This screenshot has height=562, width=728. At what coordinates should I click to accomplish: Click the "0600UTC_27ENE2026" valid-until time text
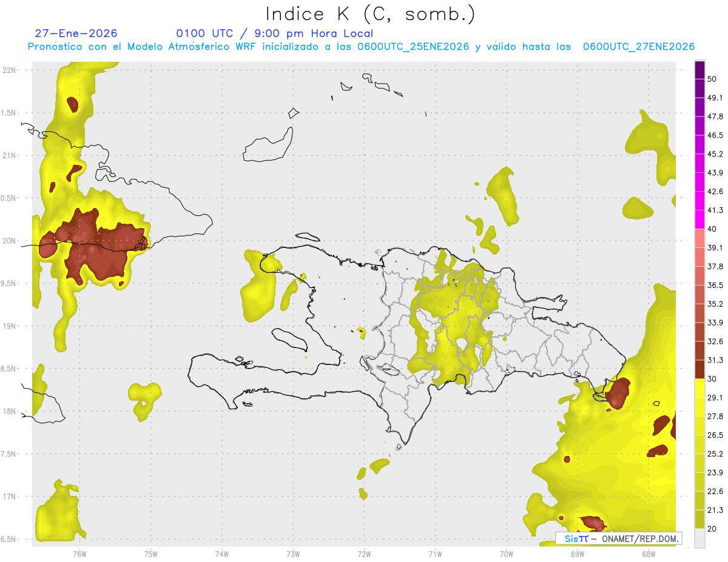(639, 47)
